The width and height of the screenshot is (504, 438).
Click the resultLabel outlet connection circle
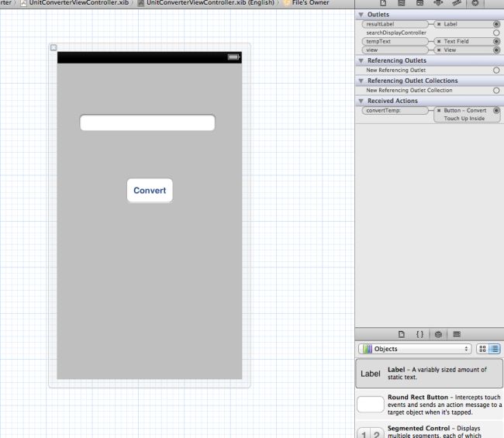click(496, 24)
